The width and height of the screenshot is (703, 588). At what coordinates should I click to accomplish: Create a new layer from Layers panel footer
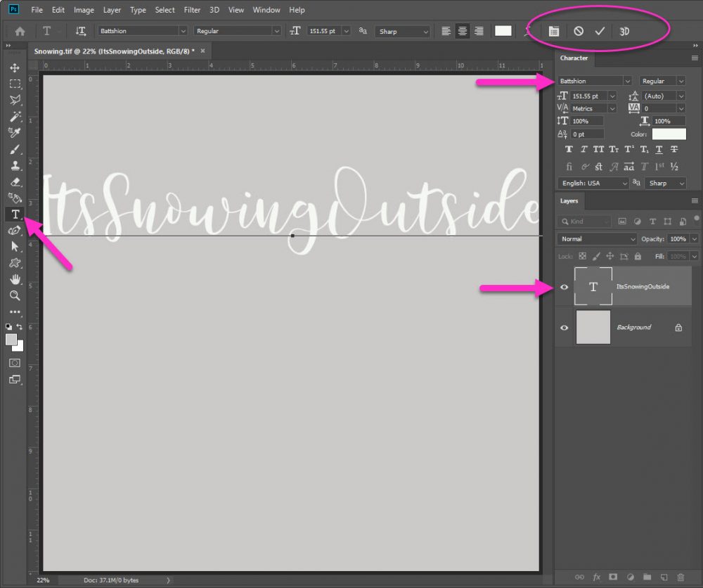[x=663, y=577]
